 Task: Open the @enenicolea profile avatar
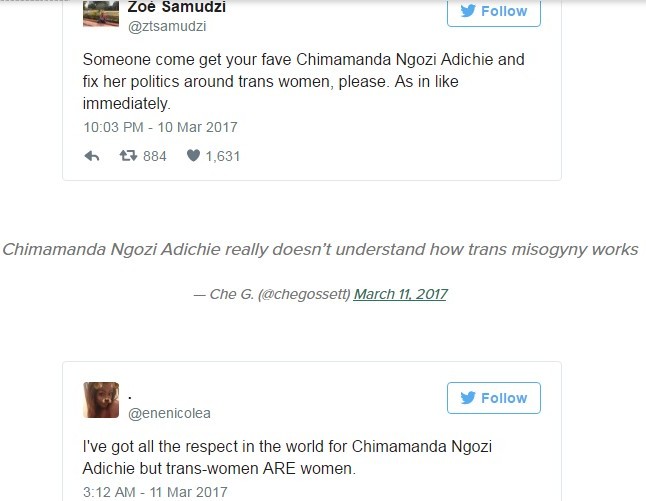(100, 400)
